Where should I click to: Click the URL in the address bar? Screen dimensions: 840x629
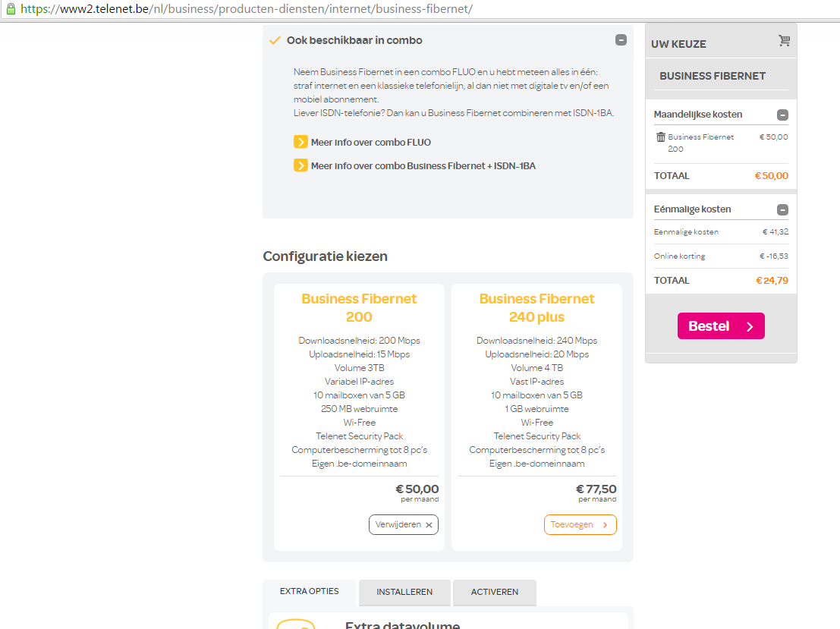pos(247,9)
